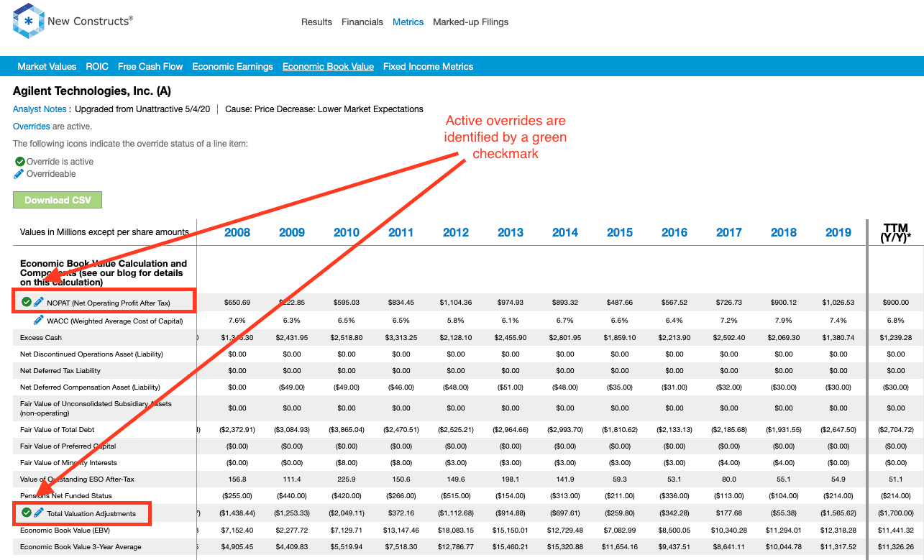The height and width of the screenshot is (560, 924).
Task: Click Net Deferred Compensation Asset (Liability) label
Action: 90,387
